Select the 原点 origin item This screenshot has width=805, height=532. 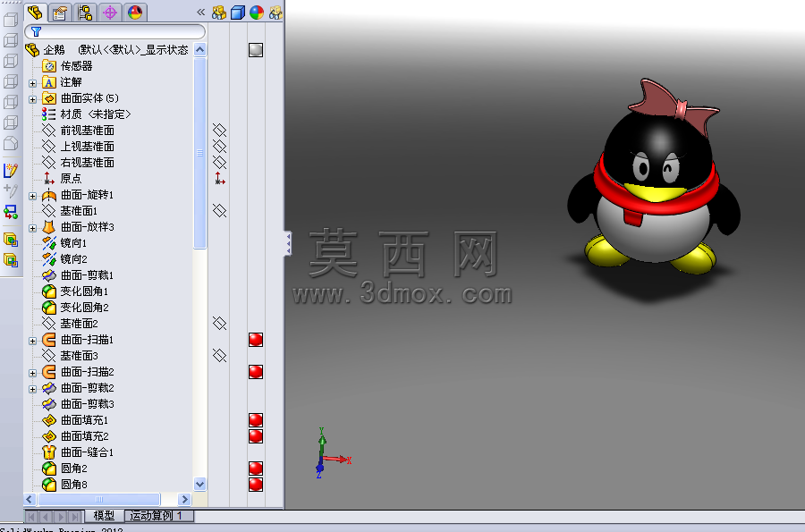(62, 179)
